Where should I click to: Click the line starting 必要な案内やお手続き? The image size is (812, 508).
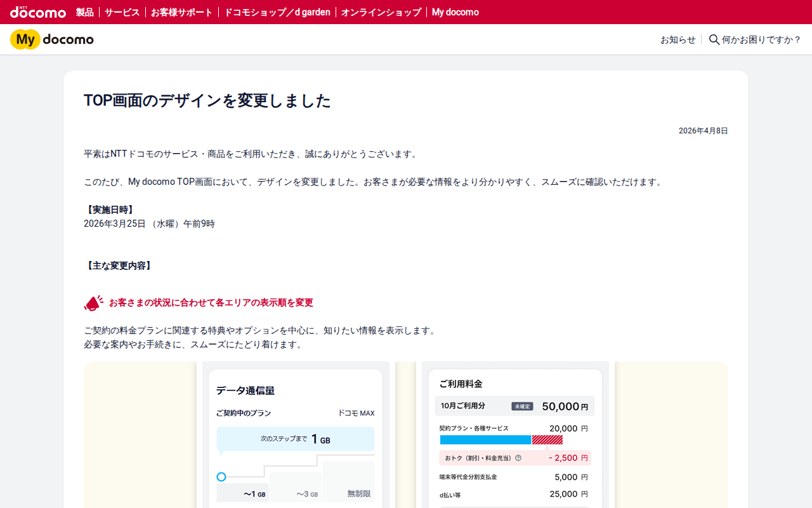194,345
